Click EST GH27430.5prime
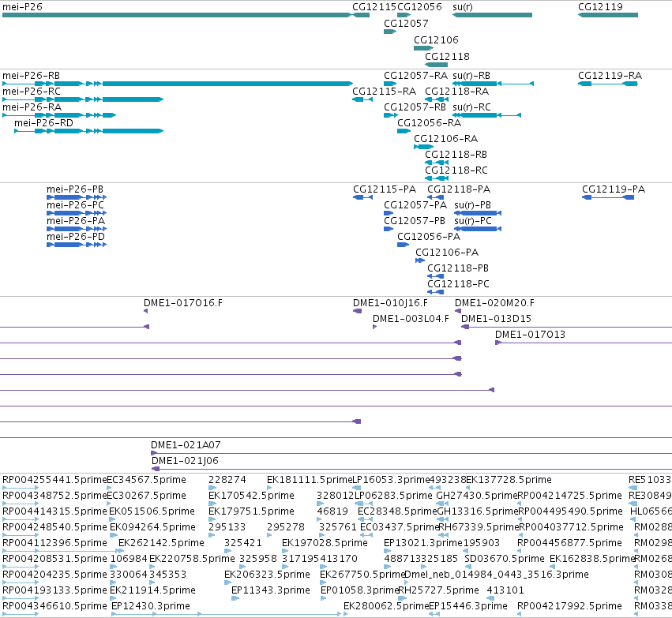 pos(477,496)
